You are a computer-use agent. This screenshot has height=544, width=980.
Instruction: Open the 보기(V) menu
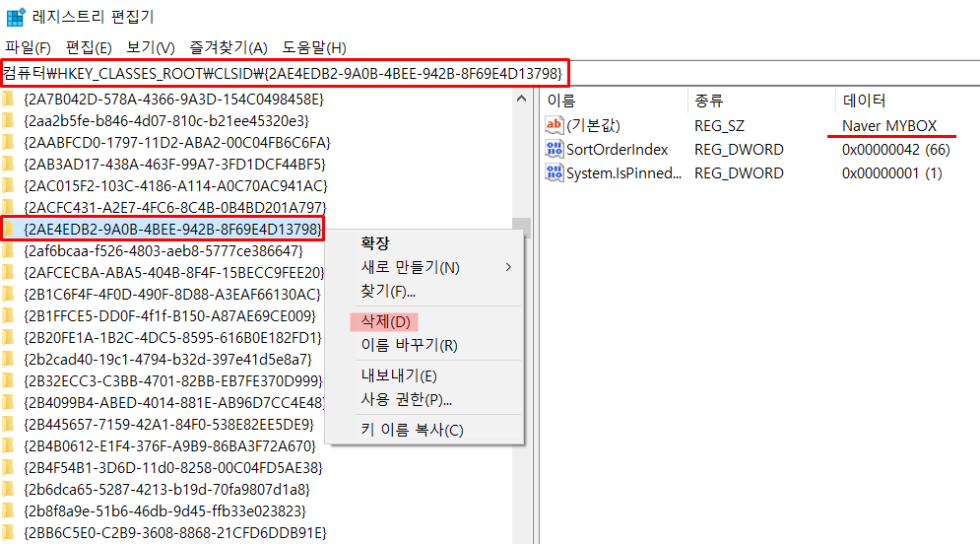(150, 47)
